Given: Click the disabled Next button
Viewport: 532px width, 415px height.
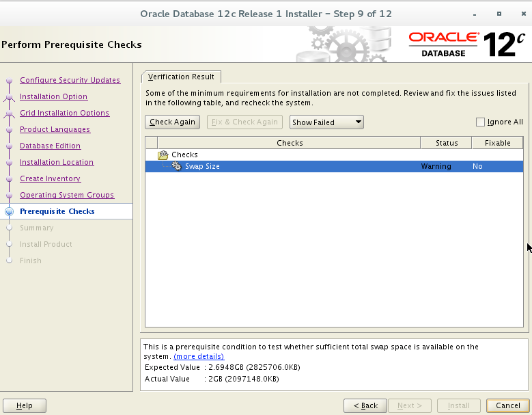Looking at the screenshot, I should [410, 405].
